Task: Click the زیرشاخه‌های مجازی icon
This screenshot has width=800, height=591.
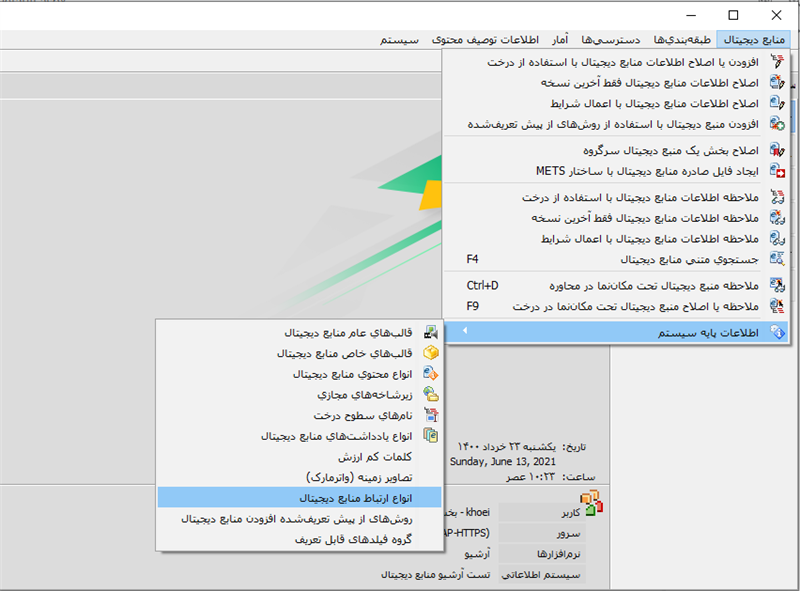Action: click(432, 394)
